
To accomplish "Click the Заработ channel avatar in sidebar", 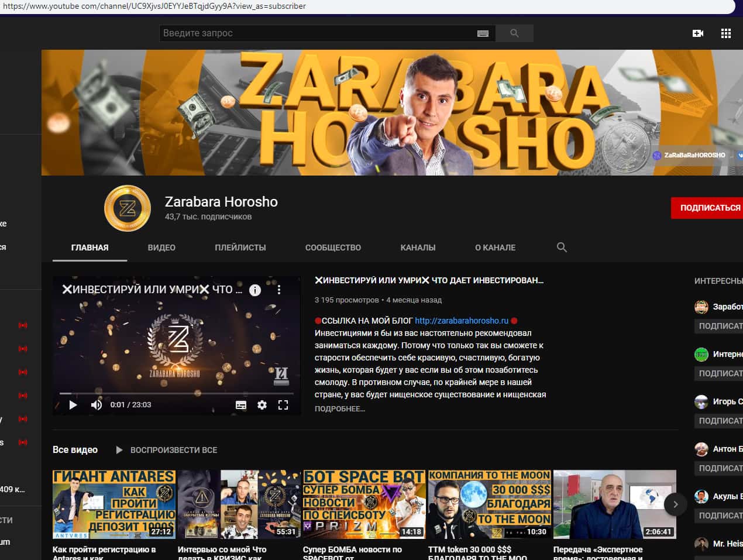I will click(701, 307).
